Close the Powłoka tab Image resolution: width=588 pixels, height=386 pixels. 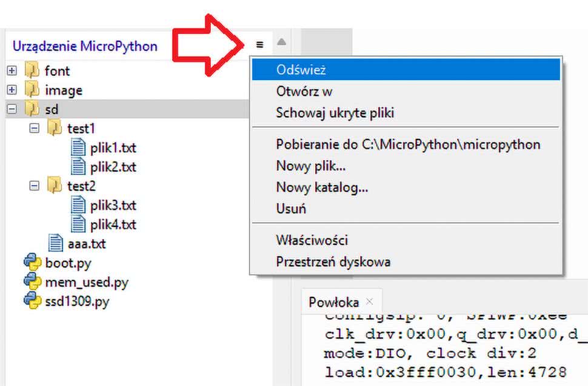[370, 302]
